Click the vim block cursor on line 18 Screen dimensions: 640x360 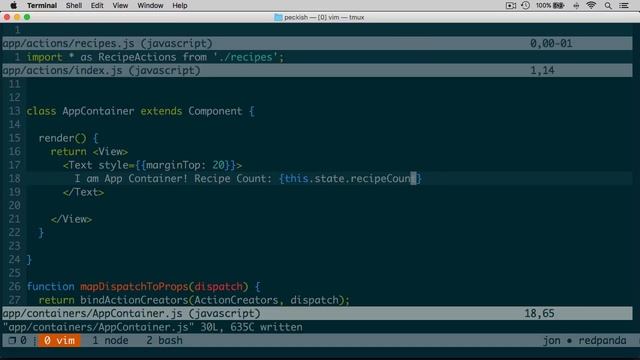tap(413, 178)
